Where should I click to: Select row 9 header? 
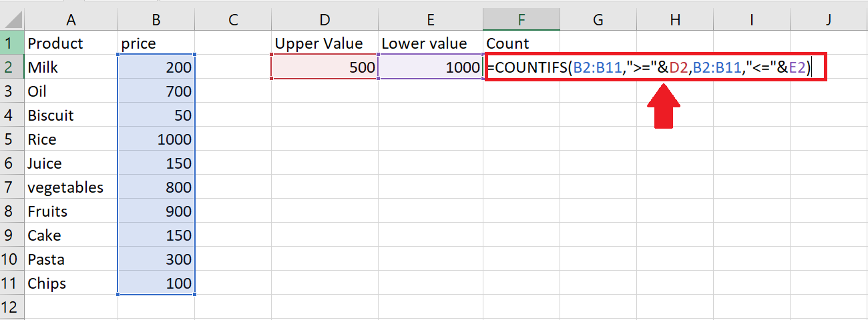click(x=12, y=235)
